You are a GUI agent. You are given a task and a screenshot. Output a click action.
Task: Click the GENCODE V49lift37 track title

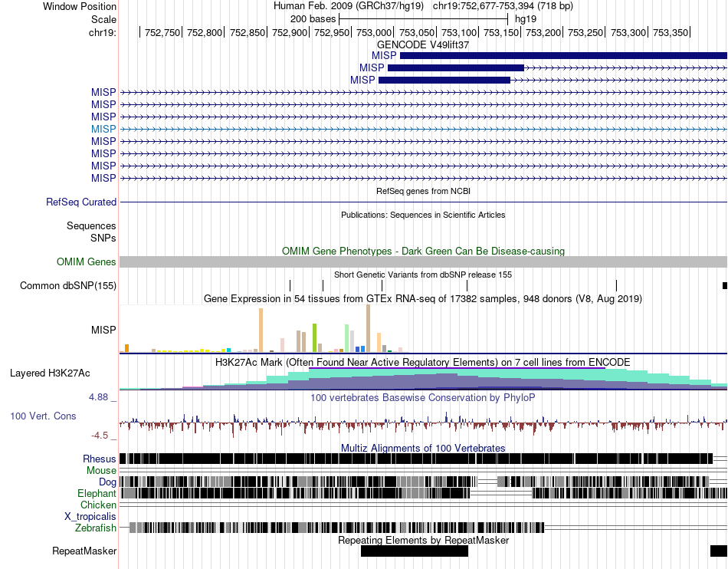coord(423,44)
